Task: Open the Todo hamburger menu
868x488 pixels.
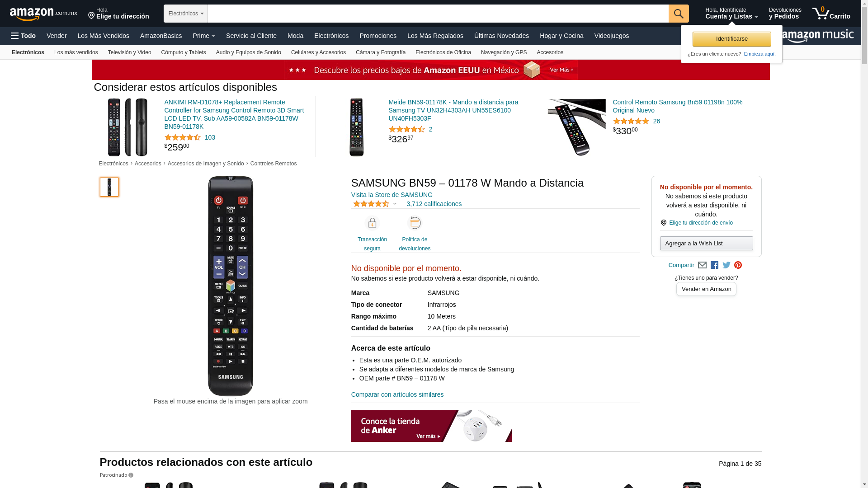Action: (x=24, y=36)
